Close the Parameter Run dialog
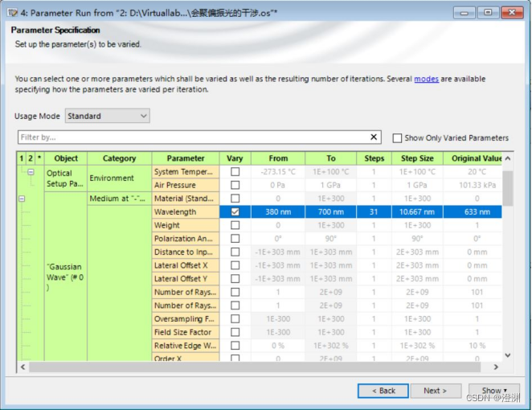The height and width of the screenshot is (410, 532). point(513,12)
